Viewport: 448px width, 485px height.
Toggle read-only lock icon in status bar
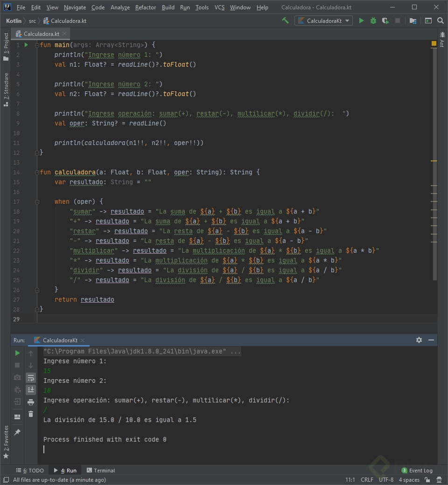tap(427, 480)
